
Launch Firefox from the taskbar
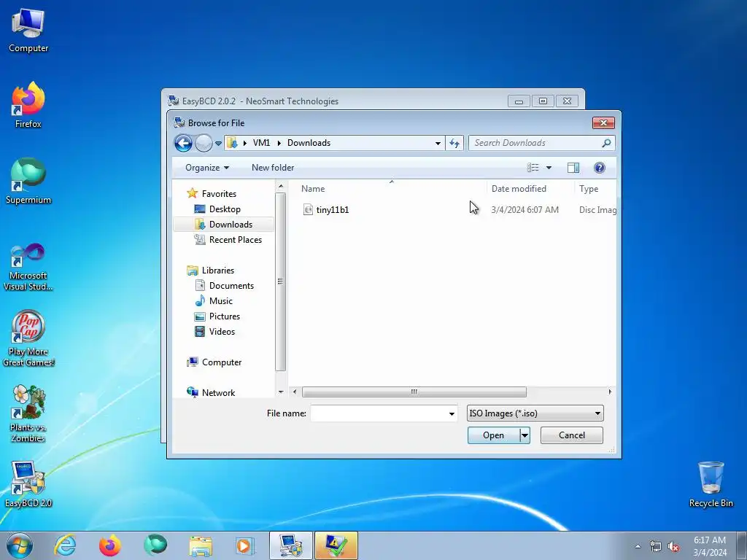coord(109,545)
